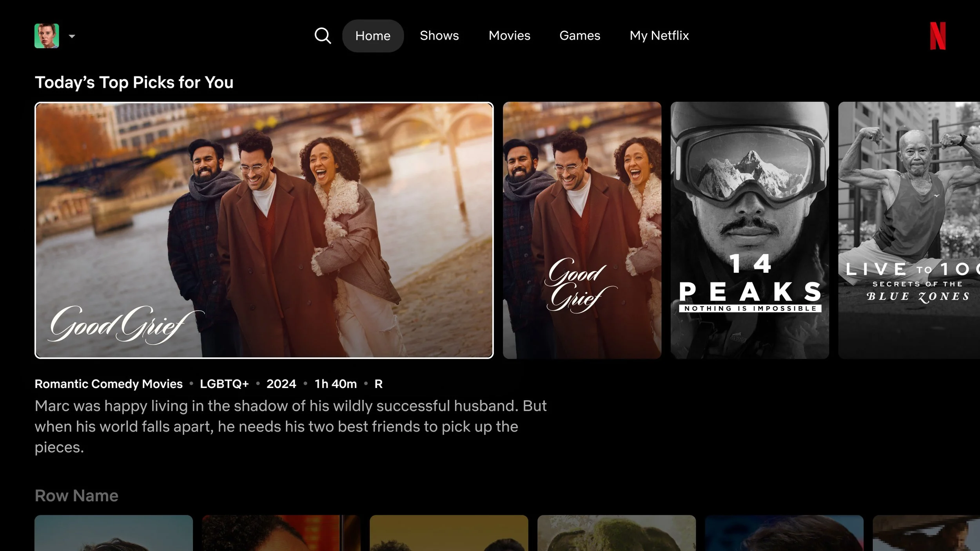Screen dimensions: 980x551
Task: Go to the Home tab
Action: point(373,36)
